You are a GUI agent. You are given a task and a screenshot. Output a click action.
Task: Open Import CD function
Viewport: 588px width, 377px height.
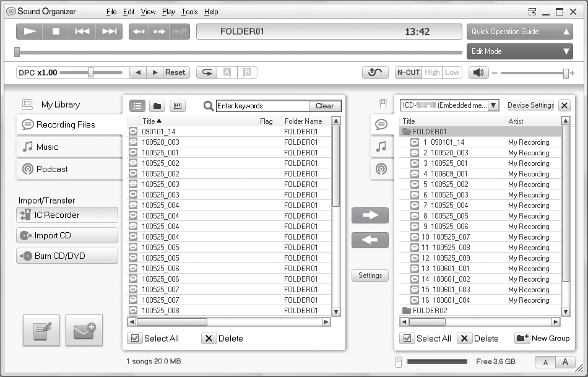(67, 235)
